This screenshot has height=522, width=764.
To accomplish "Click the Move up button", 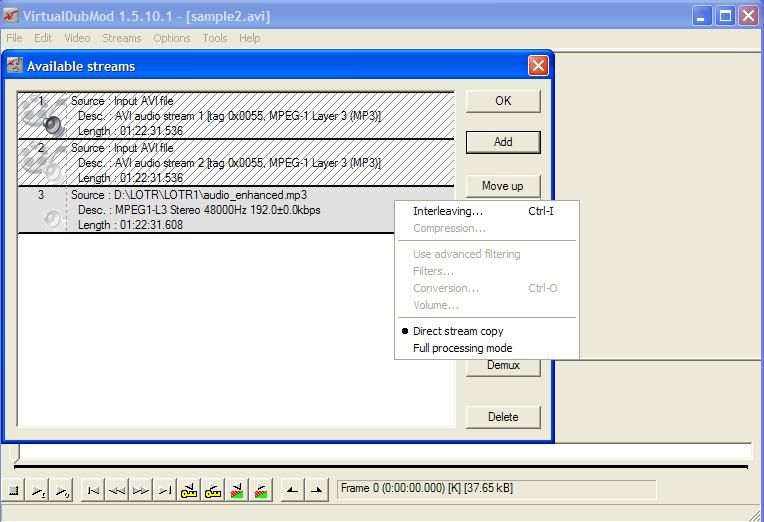I will click(503, 186).
